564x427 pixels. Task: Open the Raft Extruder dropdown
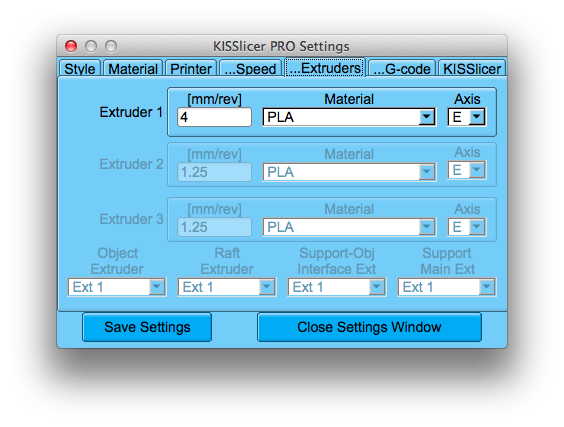pos(227,287)
